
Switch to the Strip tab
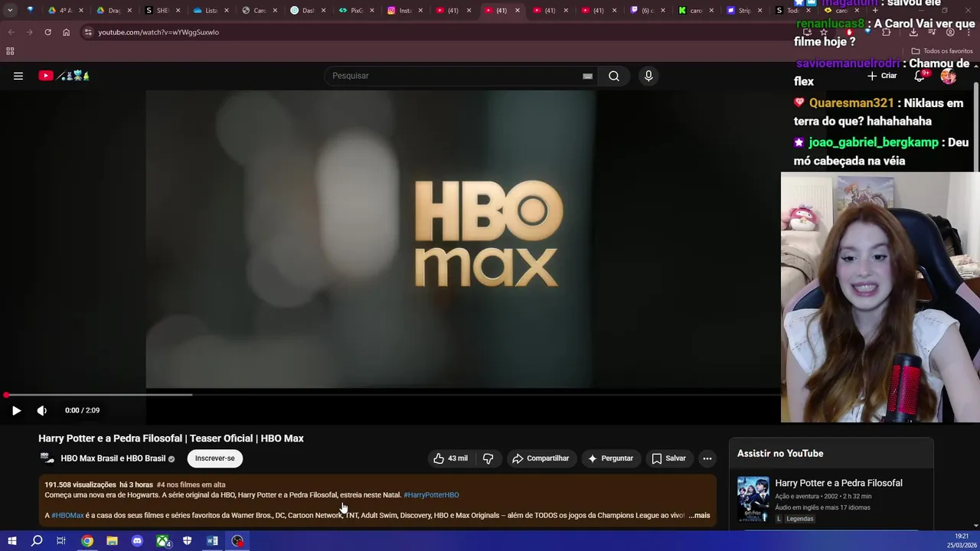click(x=744, y=11)
